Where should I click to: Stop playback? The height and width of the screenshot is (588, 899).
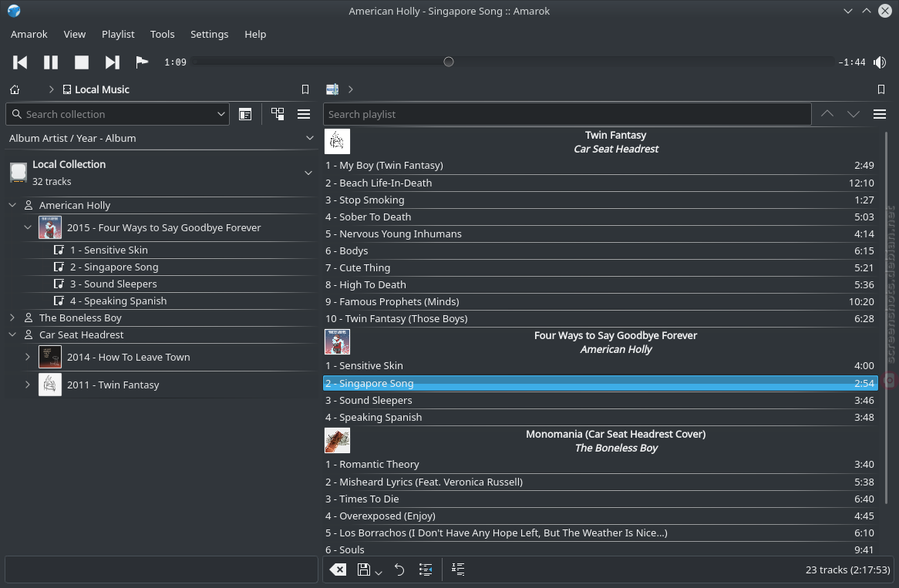tap(82, 62)
